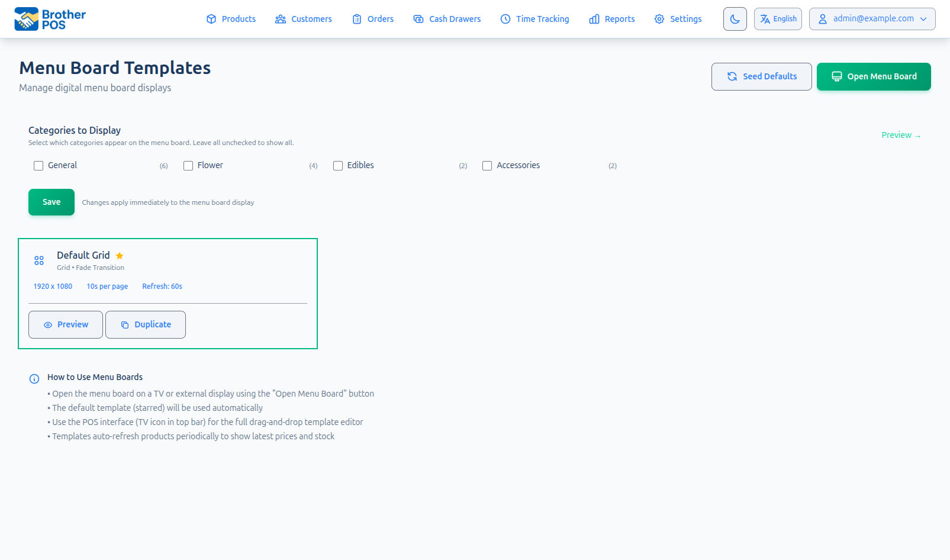This screenshot has width=950, height=560.
Task: Tick the Edibles category checkbox
Action: pyautogui.click(x=338, y=166)
